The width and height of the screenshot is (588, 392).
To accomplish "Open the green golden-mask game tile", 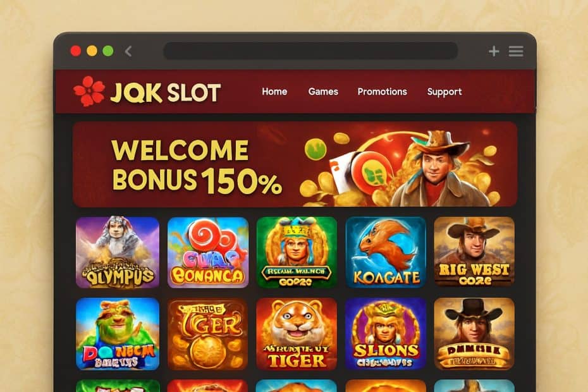I will tap(297, 252).
